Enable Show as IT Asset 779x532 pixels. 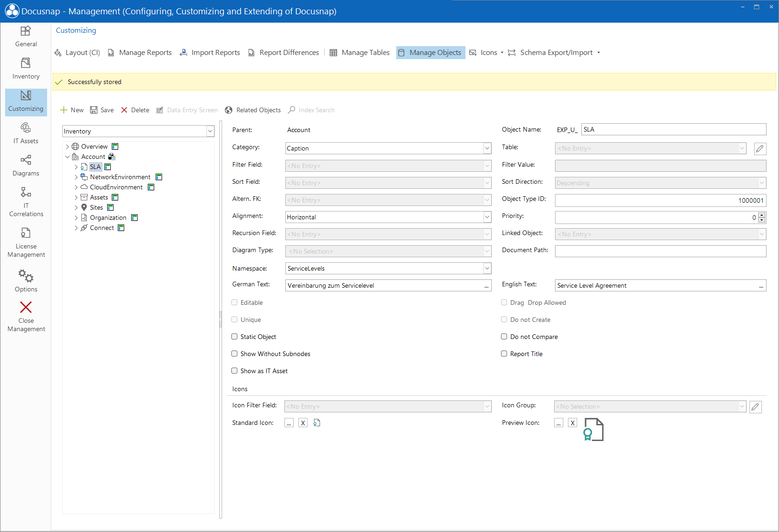pos(235,371)
